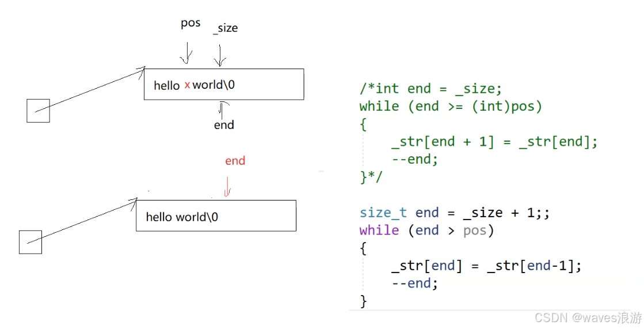Viewport: 644px width, 329px height.
Task: Click the line "_str[end + 1] = _str[end];"
Action: (x=494, y=142)
